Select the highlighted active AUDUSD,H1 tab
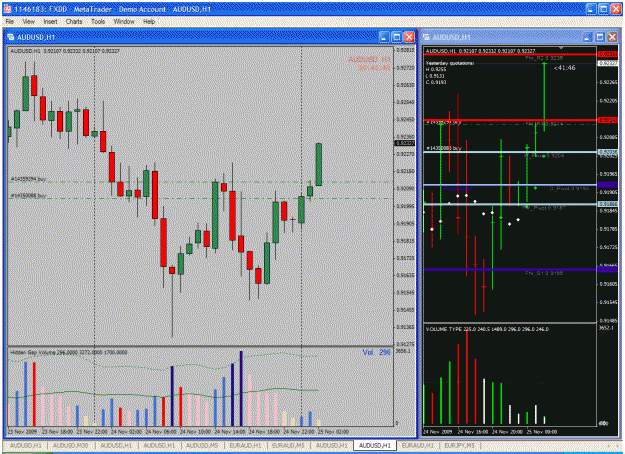Viewport: 625px width, 454px height. tap(374, 445)
